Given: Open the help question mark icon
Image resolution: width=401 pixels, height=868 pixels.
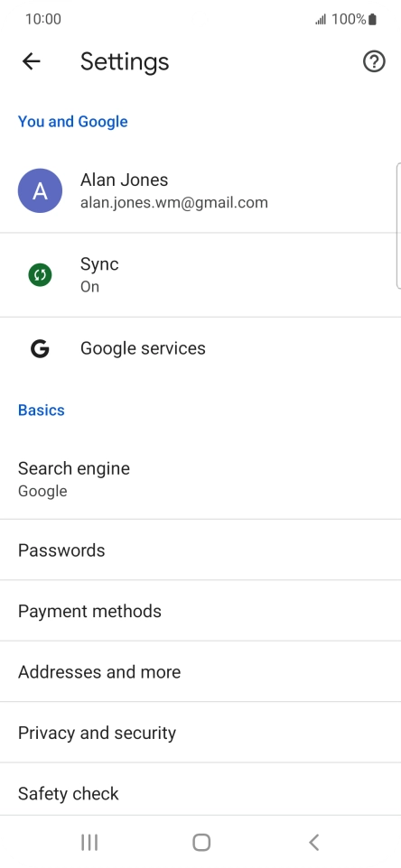Looking at the screenshot, I should click(374, 61).
